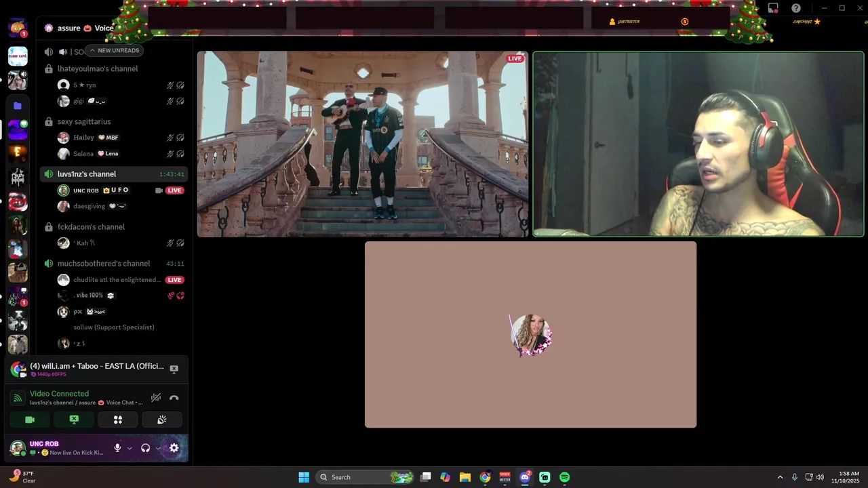Launch Copilot from the taskbar
This screenshot has height=488, width=868.
[x=445, y=477]
